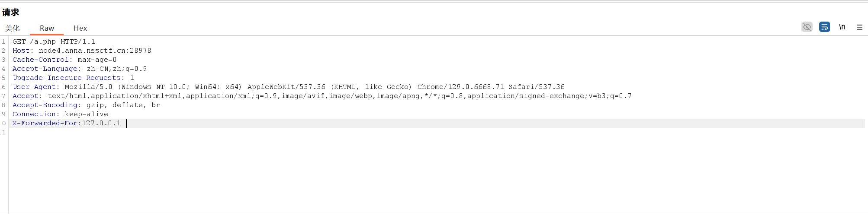Image resolution: width=868 pixels, height=216 pixels.
Task: Place cursor in GET /a.php request line
Action: tap(54, 41)
